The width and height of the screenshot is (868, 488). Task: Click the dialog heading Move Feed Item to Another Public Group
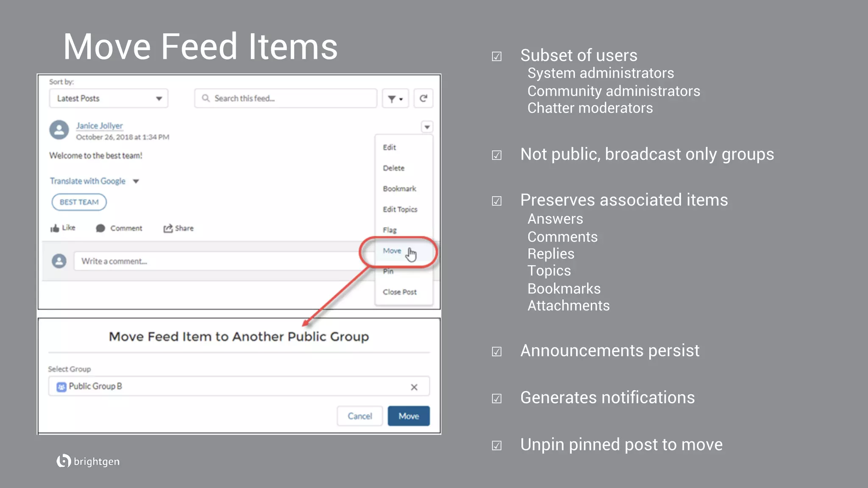point(239,336)
